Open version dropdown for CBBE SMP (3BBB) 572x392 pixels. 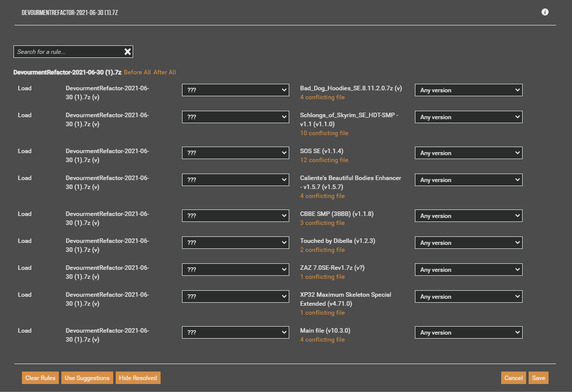click(x=469, y=216)
